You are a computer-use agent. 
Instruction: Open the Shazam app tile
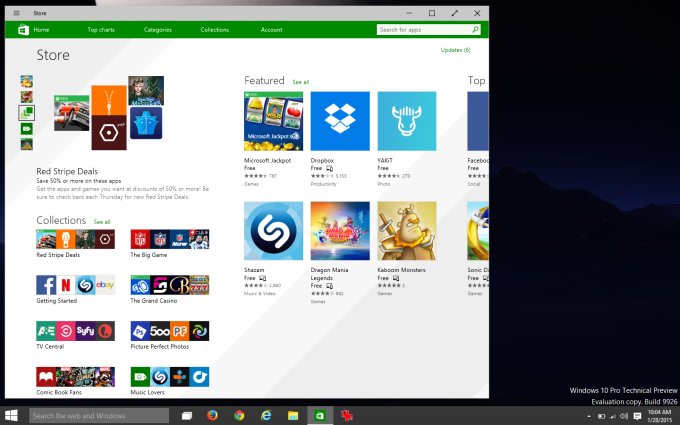274,231
